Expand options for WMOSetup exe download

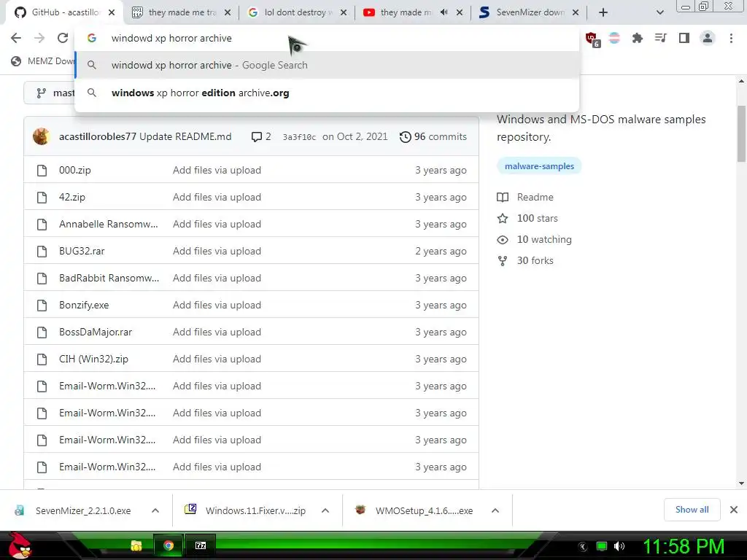click(x=495, y=510)
